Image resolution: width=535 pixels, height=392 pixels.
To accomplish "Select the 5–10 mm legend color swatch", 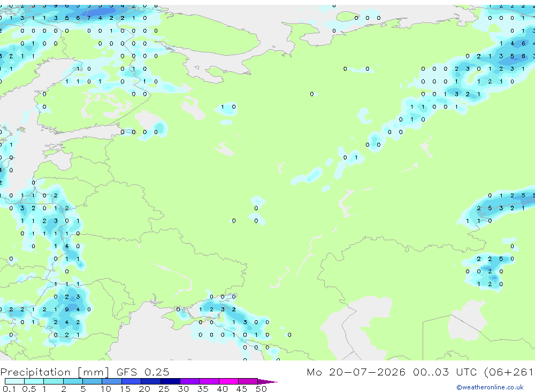I will point(93,381).
